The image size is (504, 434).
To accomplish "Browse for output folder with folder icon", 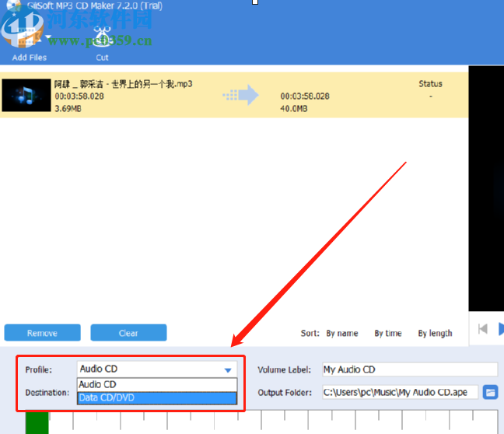I will pyautogui.click(x=490, y=392).
